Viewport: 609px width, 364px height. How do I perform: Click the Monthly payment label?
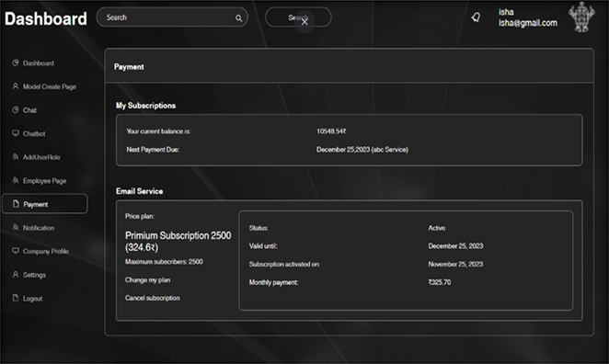point(273,282)
